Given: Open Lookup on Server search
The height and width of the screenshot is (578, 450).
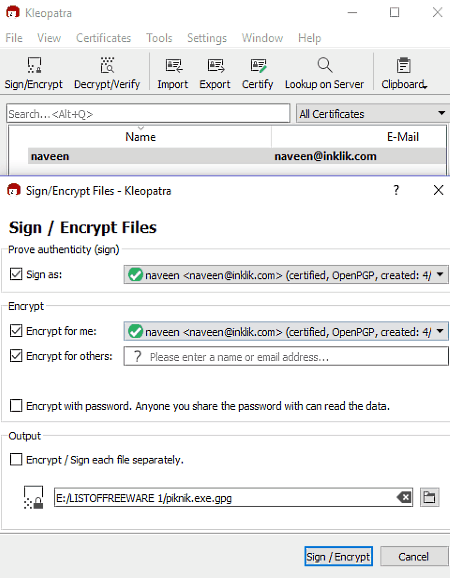Looking at the screenshot, I should (324, 73).
